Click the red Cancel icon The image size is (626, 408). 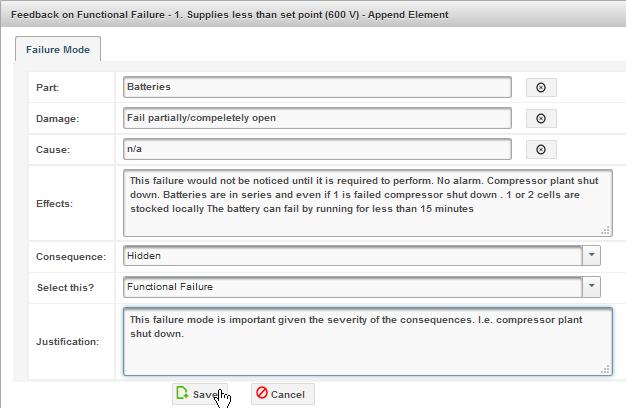[x=262, y=394]
